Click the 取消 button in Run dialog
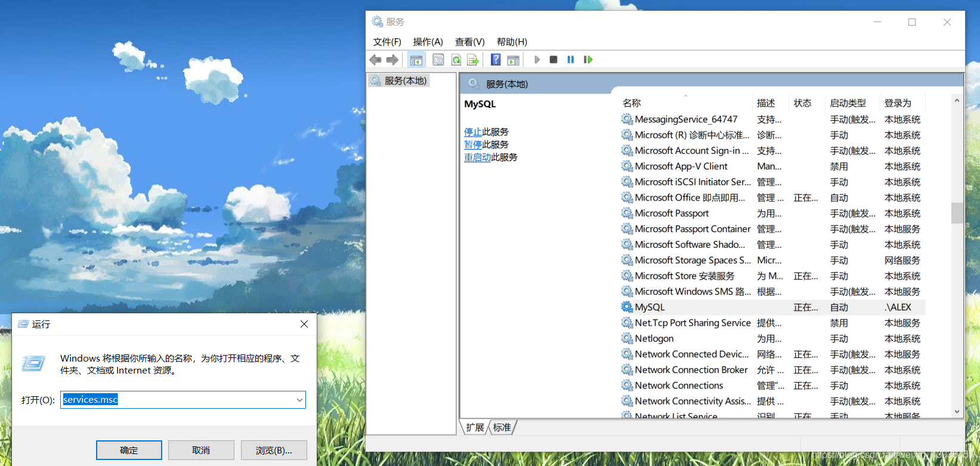Screen dimensions: 980x466 pyautogui.click(x=201, y=450)
